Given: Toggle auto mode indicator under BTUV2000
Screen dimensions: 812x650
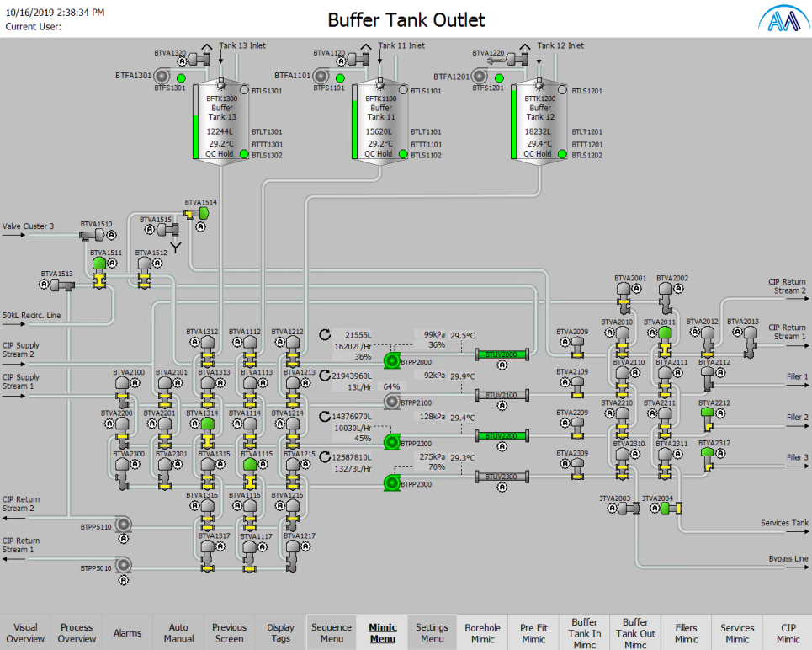Looking at the screenshot, I should coord(502,365).
